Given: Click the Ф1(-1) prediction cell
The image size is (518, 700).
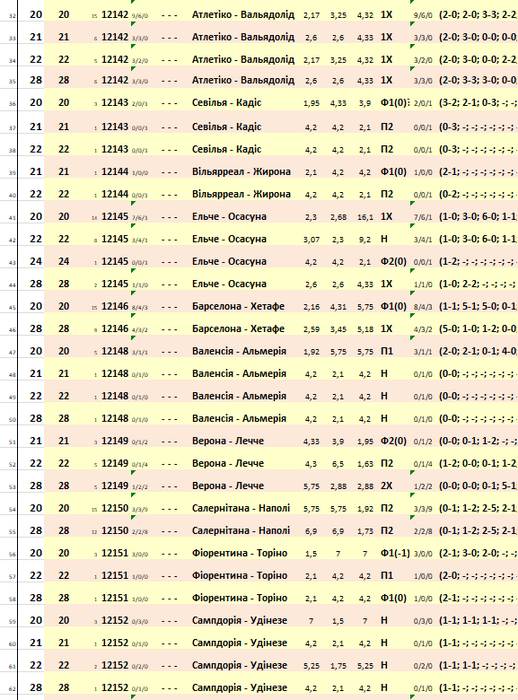Looking at the screenshot, I should pos(395,553).
